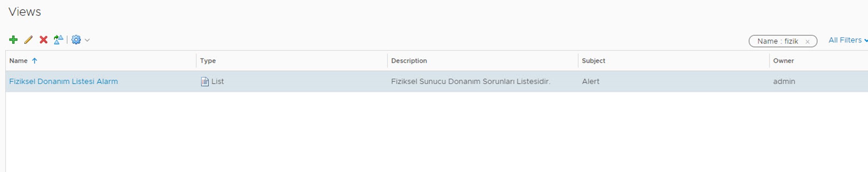Sort by the Owner column header

(783, 61)
